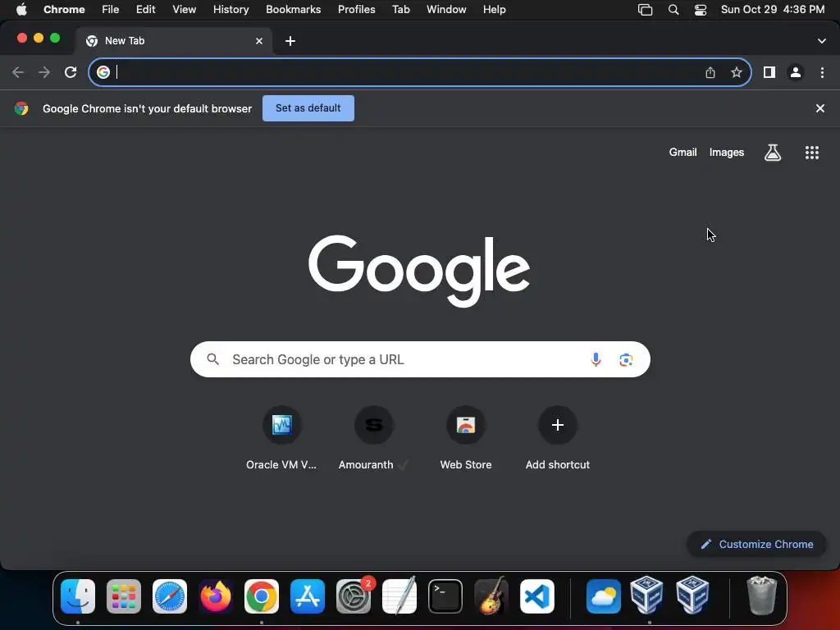Reload the page with the refresh icon
Viewport: 840px width, 630px height.
tap(71, 72)
